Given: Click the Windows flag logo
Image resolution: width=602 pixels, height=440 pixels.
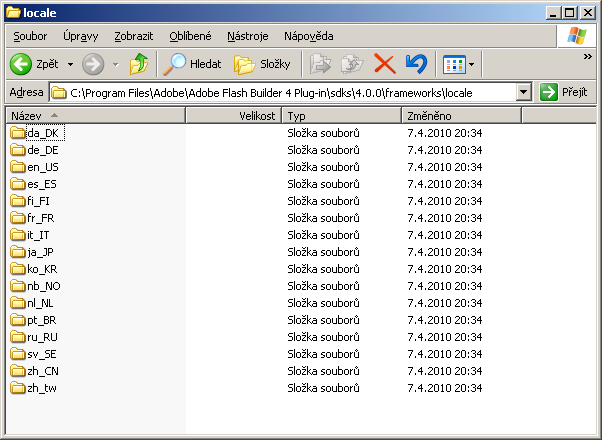Looking at the screenshot, I should [x=577, y=36].
